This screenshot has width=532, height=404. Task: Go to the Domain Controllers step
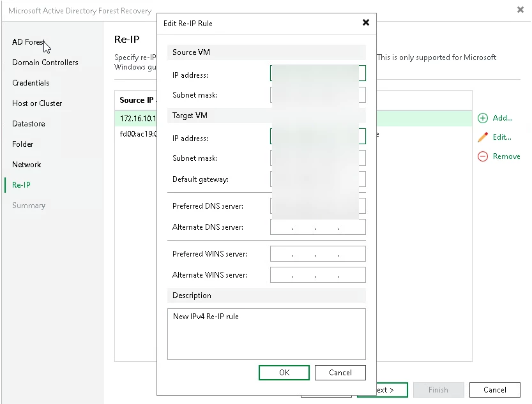(x=45, y=63)
